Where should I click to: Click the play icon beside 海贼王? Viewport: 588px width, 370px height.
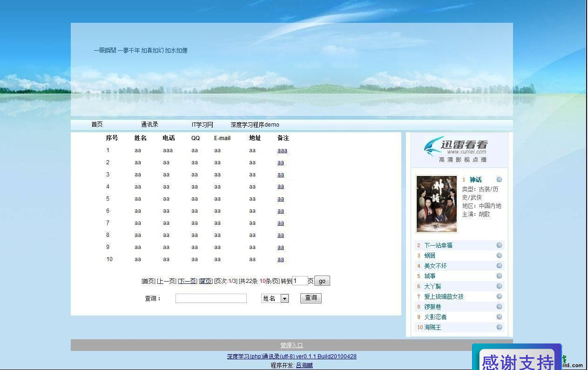499,327
